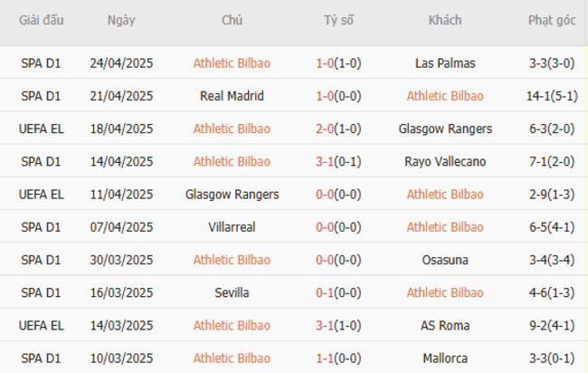Click the 'Ngày' column header
The height and width of the screenshot is (373, 588).
click(122, 20)
